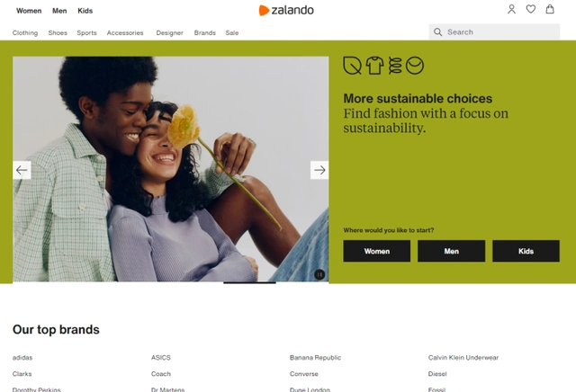Image resolution: width=576 pixels, height=392 pixels.
Task: Open the wishlist heart icon
Action: 530,9
